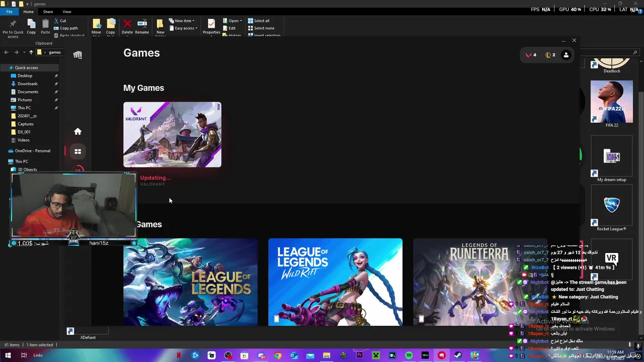Select Documents in navigation pane
This screenshot has height=362, width=644.
click(28, 92)
